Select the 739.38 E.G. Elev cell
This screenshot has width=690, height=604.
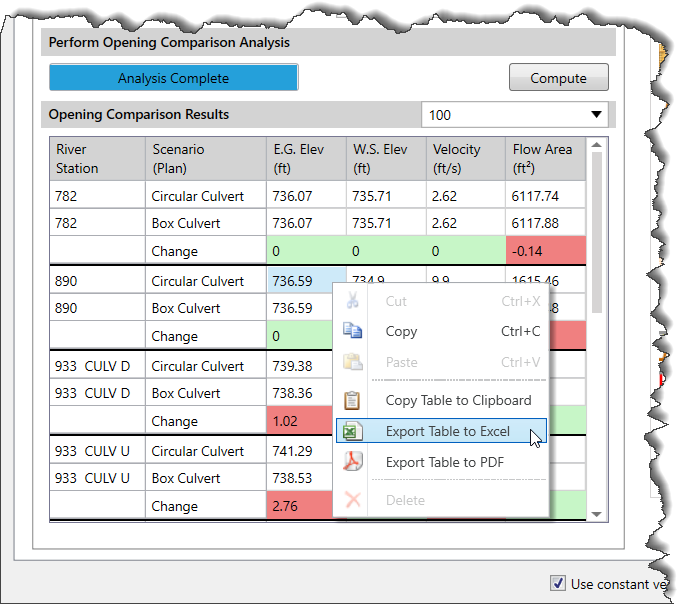coord(300,366)
